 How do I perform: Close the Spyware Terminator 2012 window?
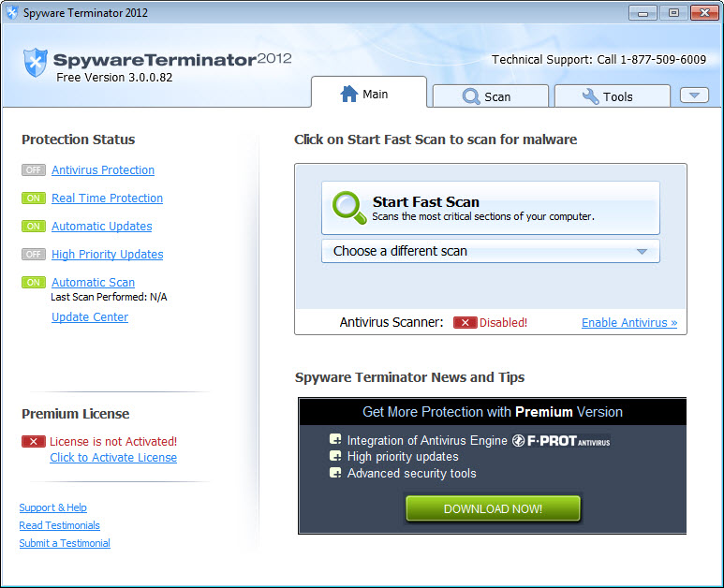point(704,13)
